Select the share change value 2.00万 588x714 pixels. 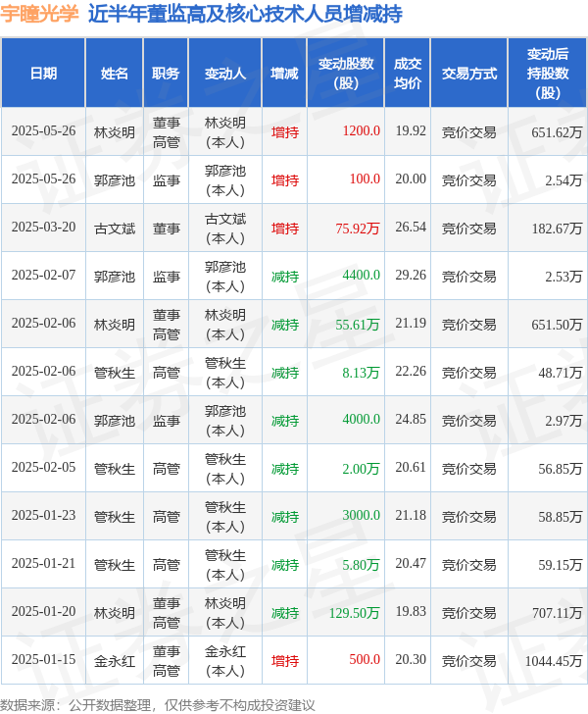[361, 469]
